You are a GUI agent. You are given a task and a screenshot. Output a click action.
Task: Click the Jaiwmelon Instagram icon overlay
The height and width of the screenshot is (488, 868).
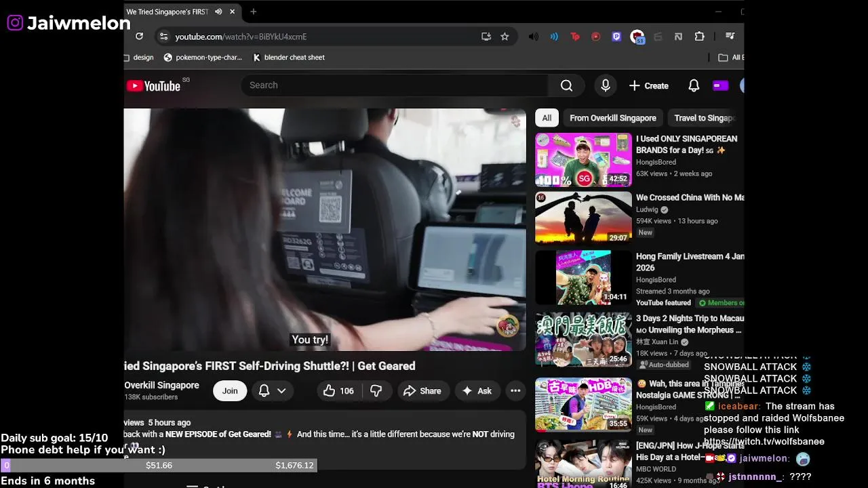tap(15, 23)
